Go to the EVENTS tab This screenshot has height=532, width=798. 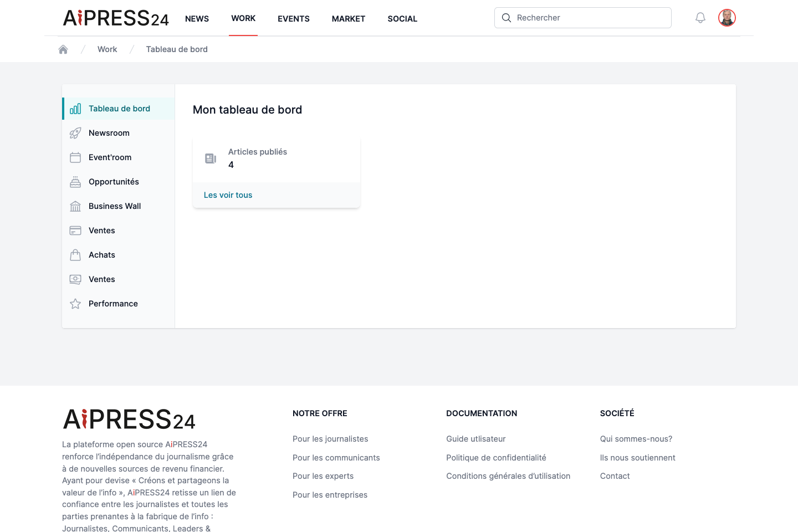pos(294,19)
